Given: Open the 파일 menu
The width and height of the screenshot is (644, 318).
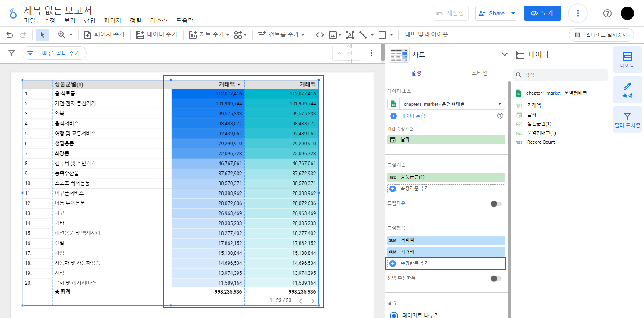Looking at the screenshot, I should (x=29, y=20).
